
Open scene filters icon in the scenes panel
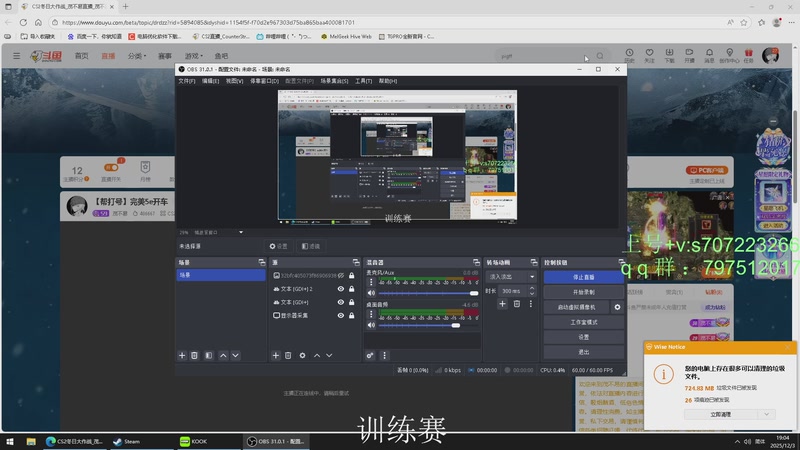click(x=209, y=356)
